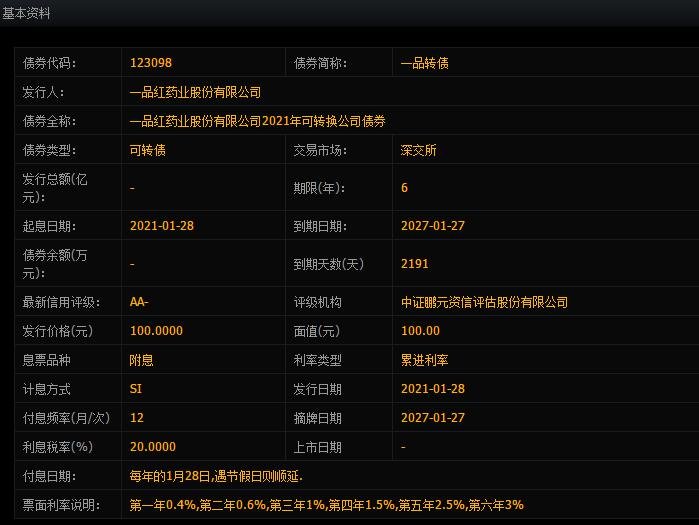Click the 债券简称 label
The image size is (699, 525).
[320, 63]
